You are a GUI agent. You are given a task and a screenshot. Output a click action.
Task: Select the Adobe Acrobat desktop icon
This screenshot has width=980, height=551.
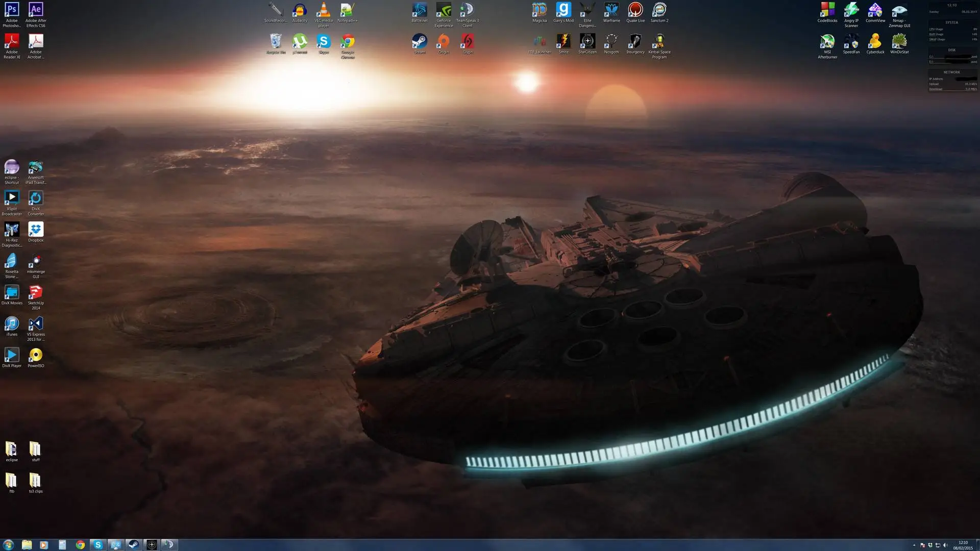36,46
